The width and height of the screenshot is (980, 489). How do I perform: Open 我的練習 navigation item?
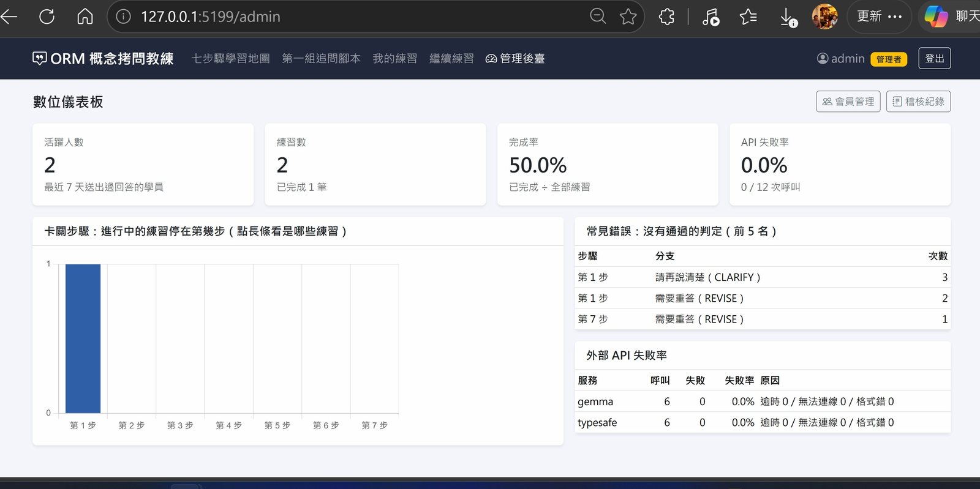(395, 59)
